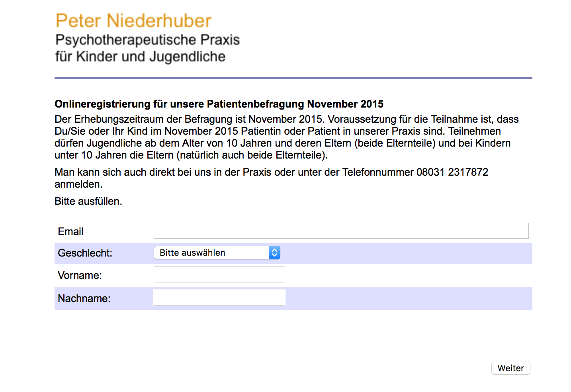Click the 'Geschlecht:' label

(x=85, y=253)
